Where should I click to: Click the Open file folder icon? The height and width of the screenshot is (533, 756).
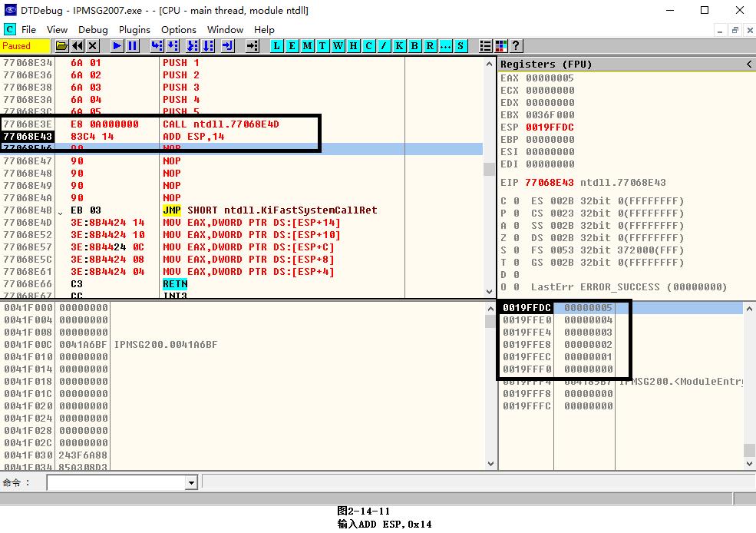coord(62,46)
